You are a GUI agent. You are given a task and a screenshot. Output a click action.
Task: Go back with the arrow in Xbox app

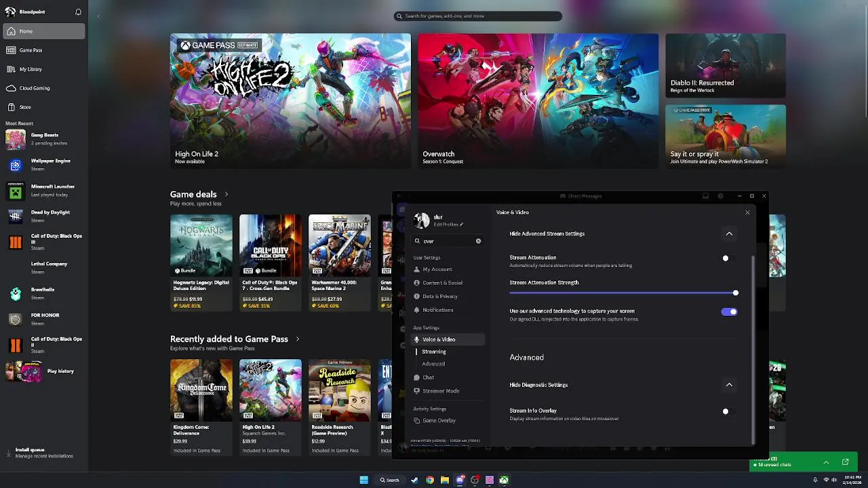pos(98,16)
